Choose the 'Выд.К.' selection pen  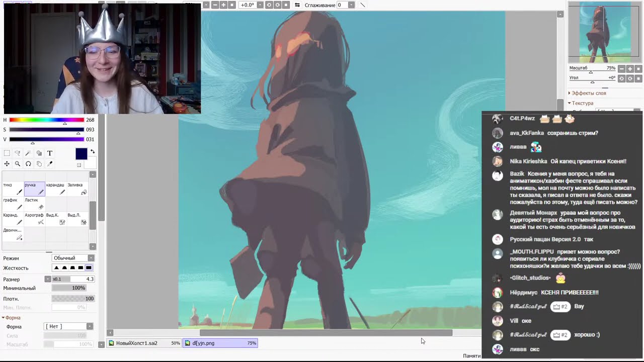(56, 219)
